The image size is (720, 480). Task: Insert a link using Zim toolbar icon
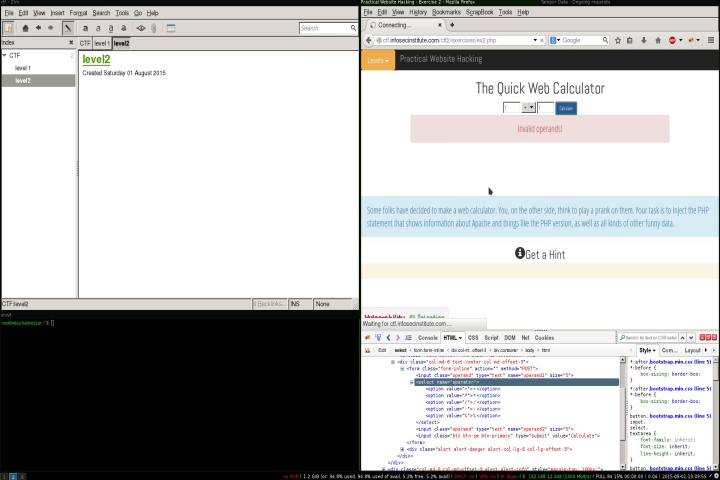141,28
